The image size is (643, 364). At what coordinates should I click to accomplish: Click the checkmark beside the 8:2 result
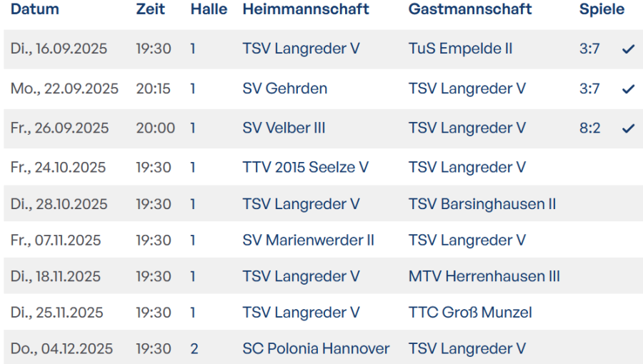click(628, 128)
